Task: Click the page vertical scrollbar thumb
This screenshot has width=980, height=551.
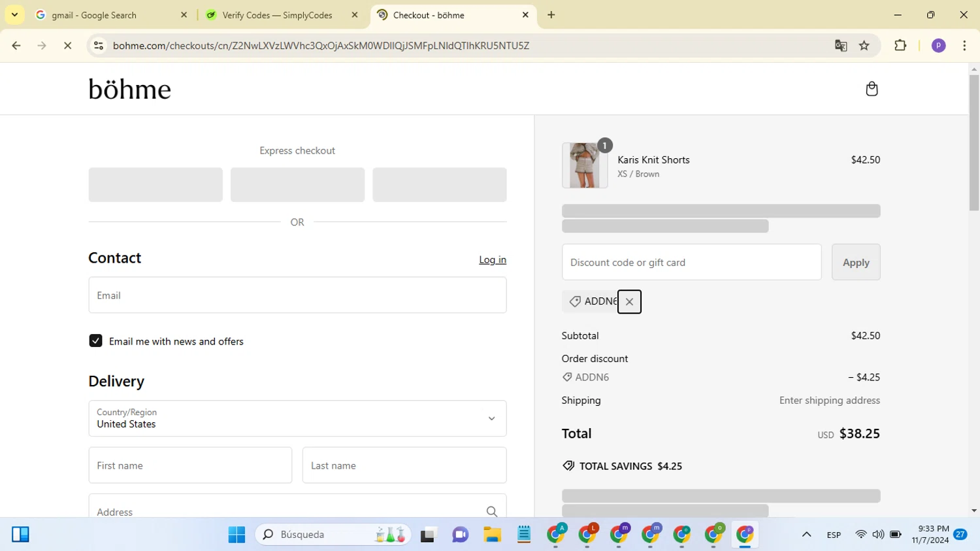Action: 974,143
